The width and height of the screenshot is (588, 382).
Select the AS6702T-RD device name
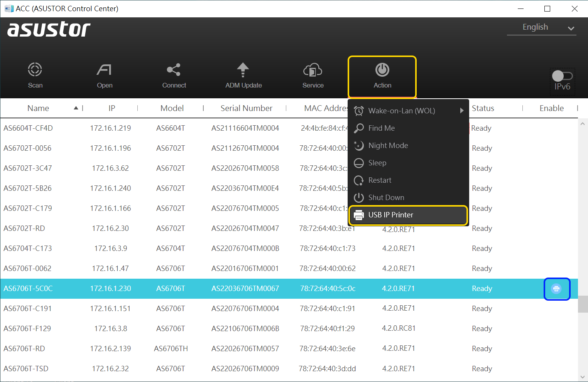point(24,229)
